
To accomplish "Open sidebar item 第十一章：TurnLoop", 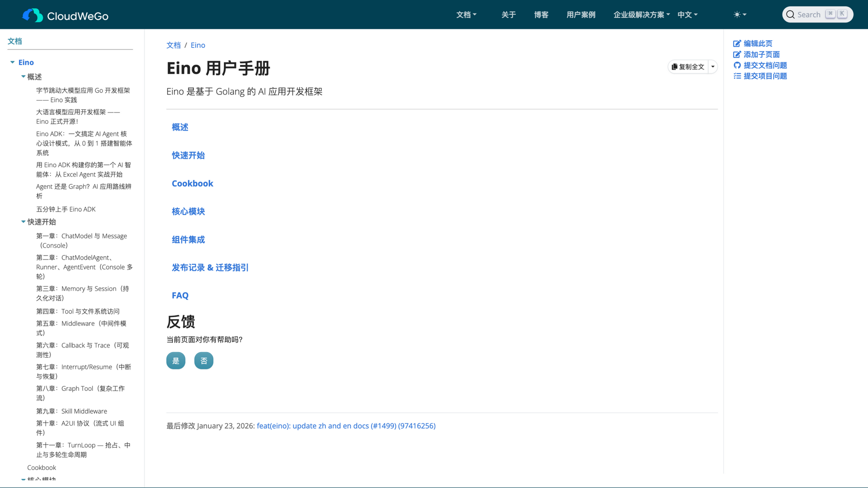I will [83, 450].
